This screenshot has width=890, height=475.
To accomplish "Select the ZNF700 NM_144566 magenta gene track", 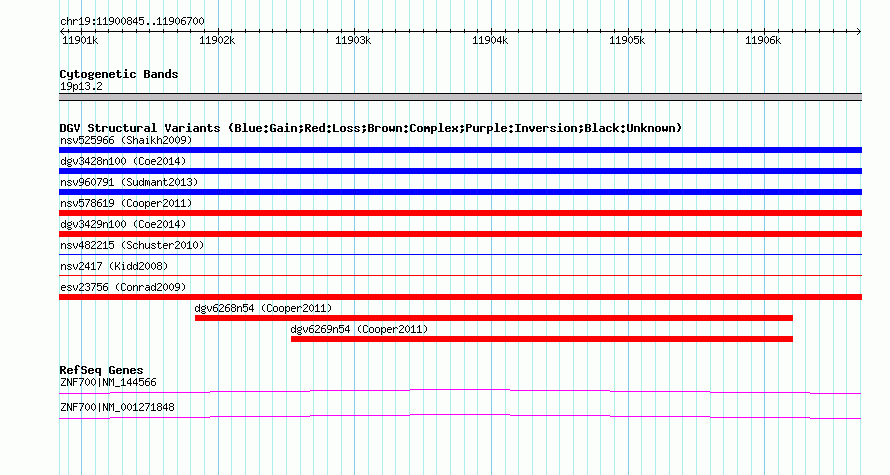I will click(460, 391).
